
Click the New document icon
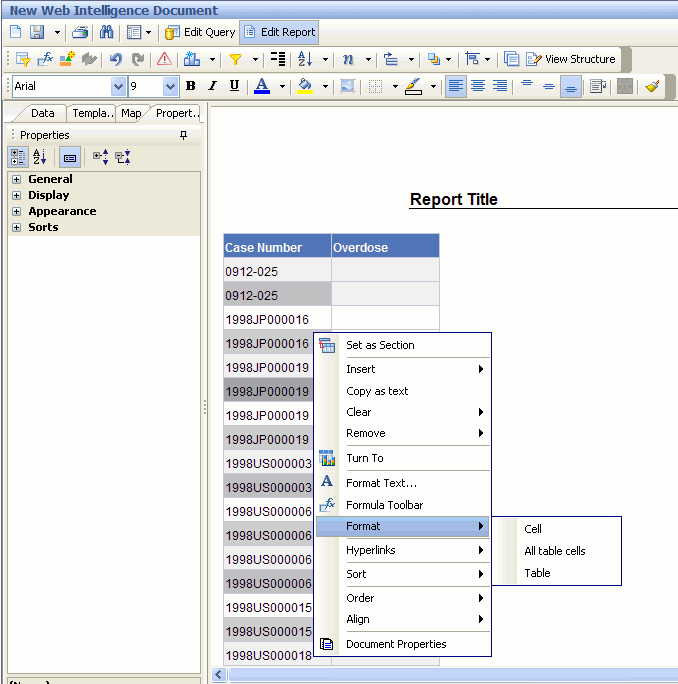click(x=16, y=32)
